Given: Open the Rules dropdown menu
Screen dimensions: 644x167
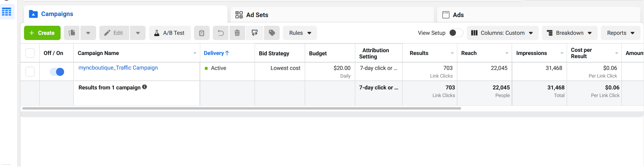Looking at the screenshot, I should pyautogui.click(x=300, y=33).
